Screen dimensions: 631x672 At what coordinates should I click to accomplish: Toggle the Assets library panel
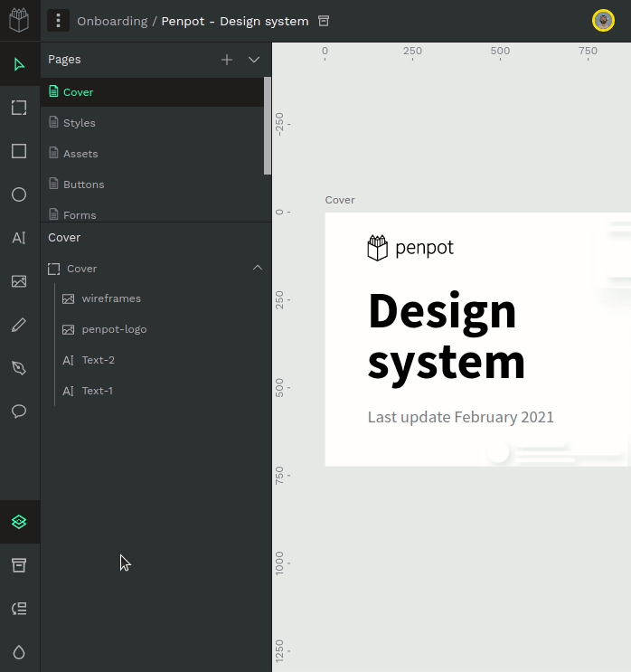click(x=19, y=565)
